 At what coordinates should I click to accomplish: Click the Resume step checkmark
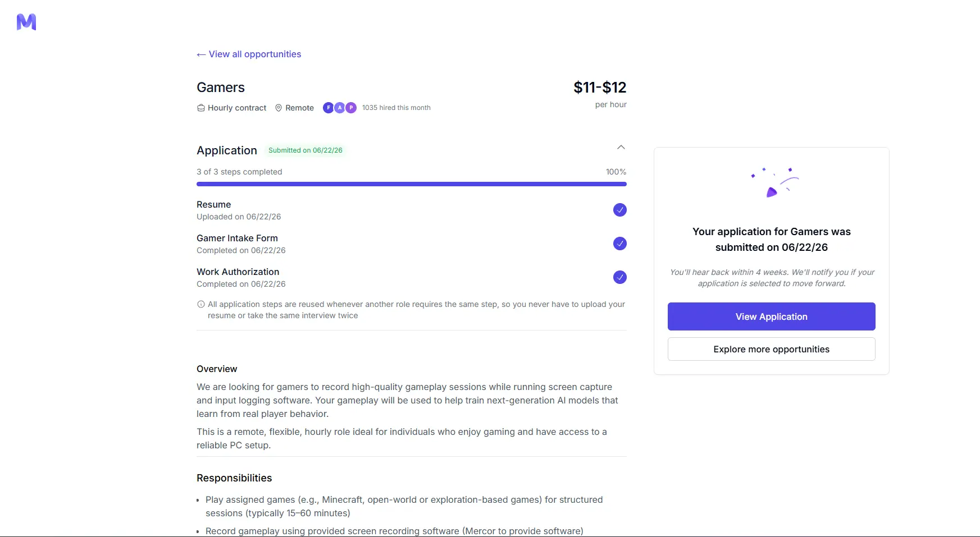pos(620,210)
